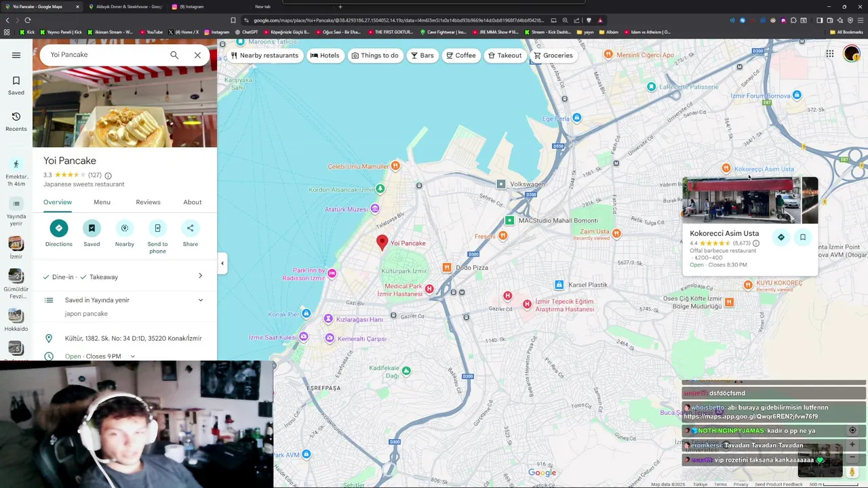Switch to the Menu tab
Screen dimensions: 868x488
click(102, 202)
